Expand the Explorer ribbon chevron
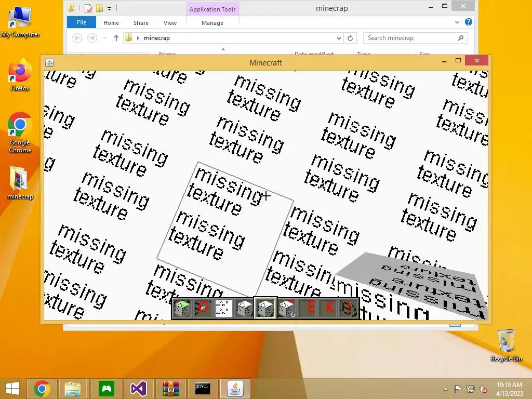 click(457, 22)
